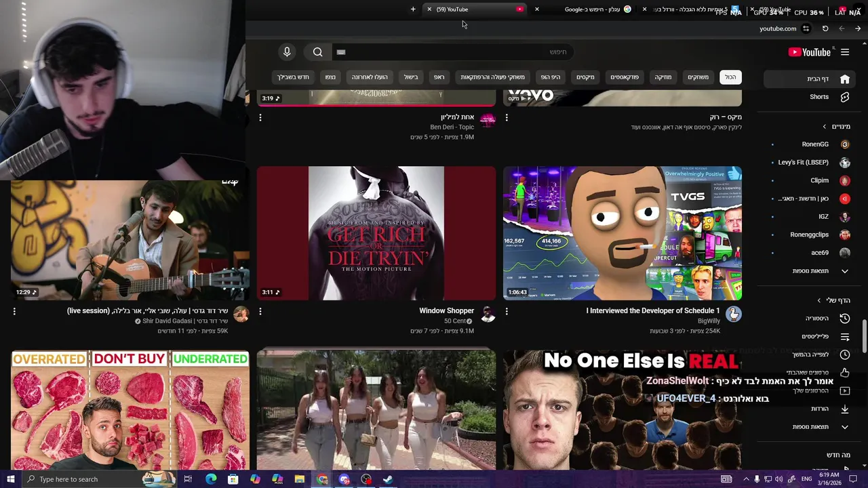Select the 'בישול' filter chip
Viewport: 868px width, 488px height.
coord(412,77)
